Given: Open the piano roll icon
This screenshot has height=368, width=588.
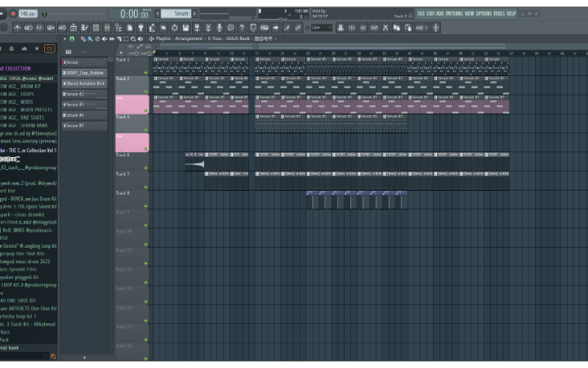Looking at the screenshot, I should 84,28.
